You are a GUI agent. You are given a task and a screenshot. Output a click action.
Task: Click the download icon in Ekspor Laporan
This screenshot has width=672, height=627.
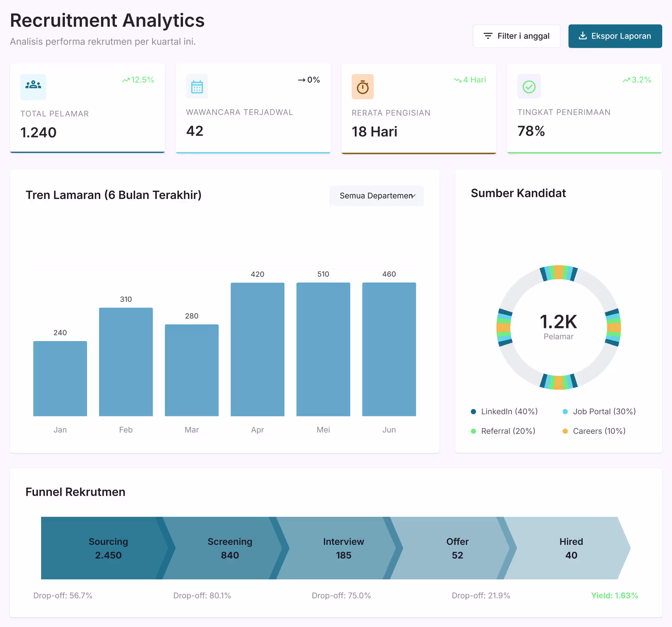[x=583, y=36]
